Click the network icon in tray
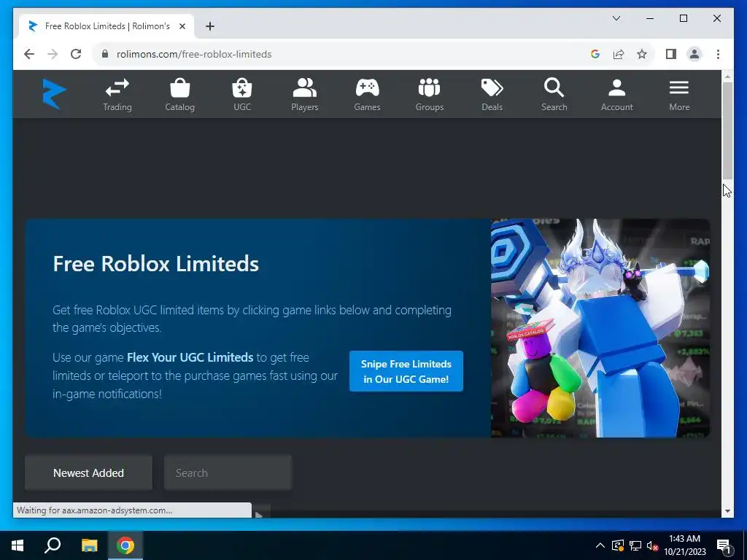 coord(635,545)
